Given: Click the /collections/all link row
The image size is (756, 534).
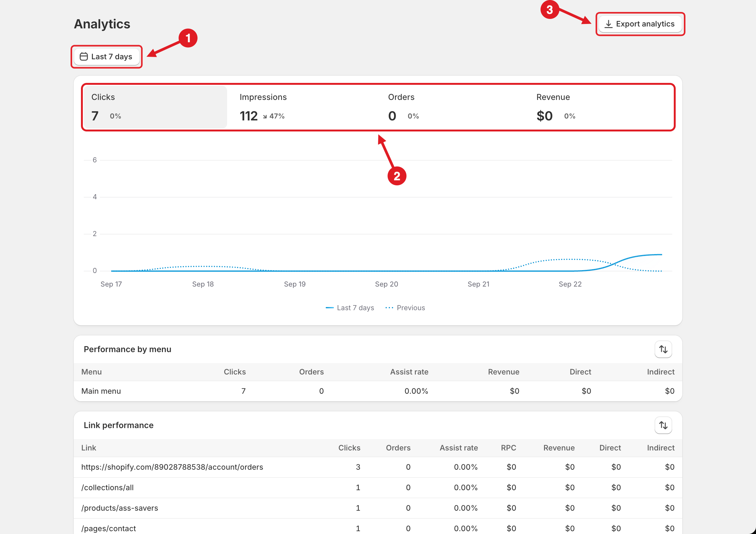Looking at the screenshot, I should click(x=378, y=488).
